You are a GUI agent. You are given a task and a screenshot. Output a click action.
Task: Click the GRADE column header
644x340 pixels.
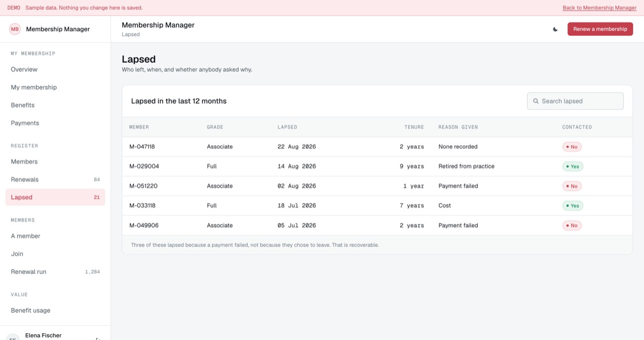point(215,127)
